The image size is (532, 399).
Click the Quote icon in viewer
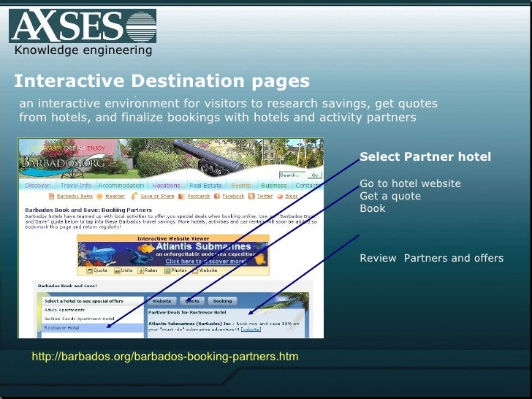(90, 270)
